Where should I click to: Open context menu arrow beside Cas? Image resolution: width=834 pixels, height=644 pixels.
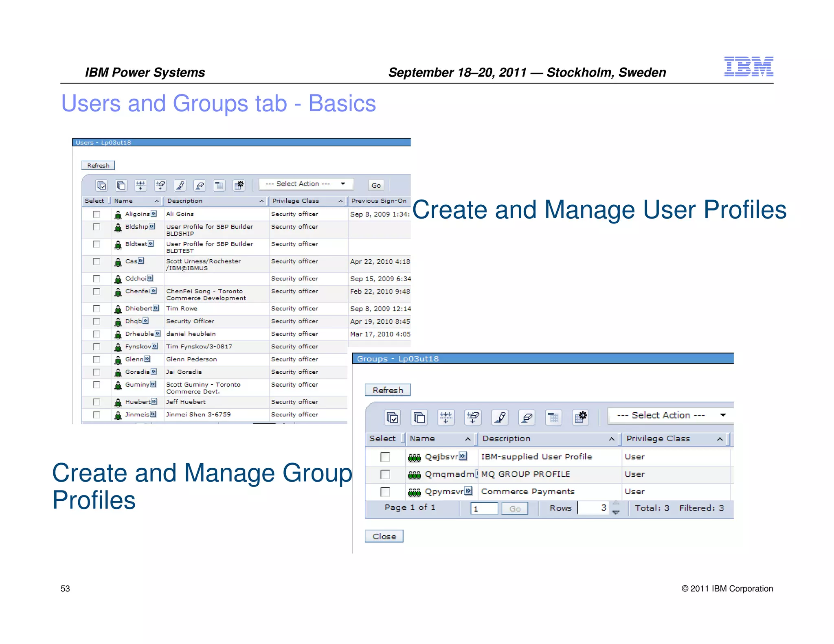(141, 261)
